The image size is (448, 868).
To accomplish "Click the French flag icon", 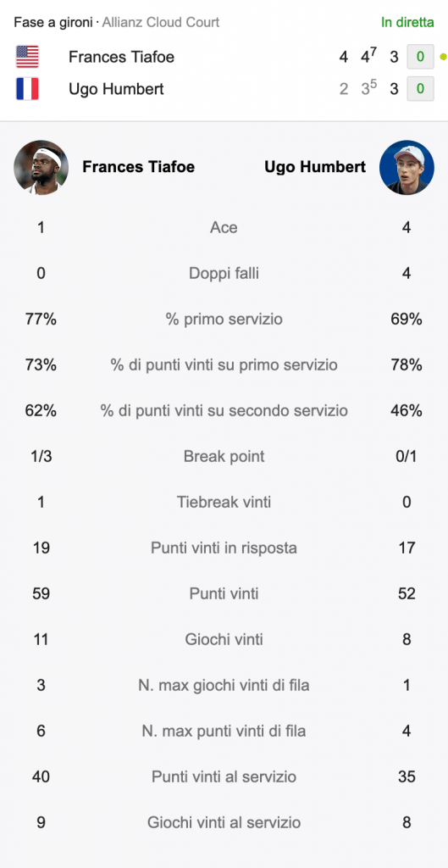I will click(x=27, y=88).
